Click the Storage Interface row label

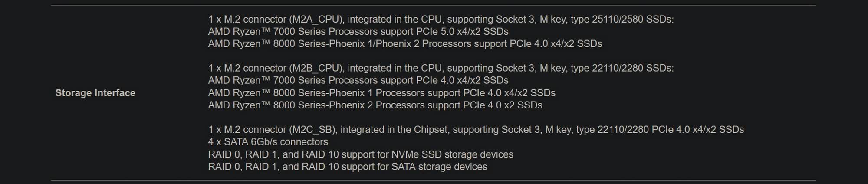point(95,93)
